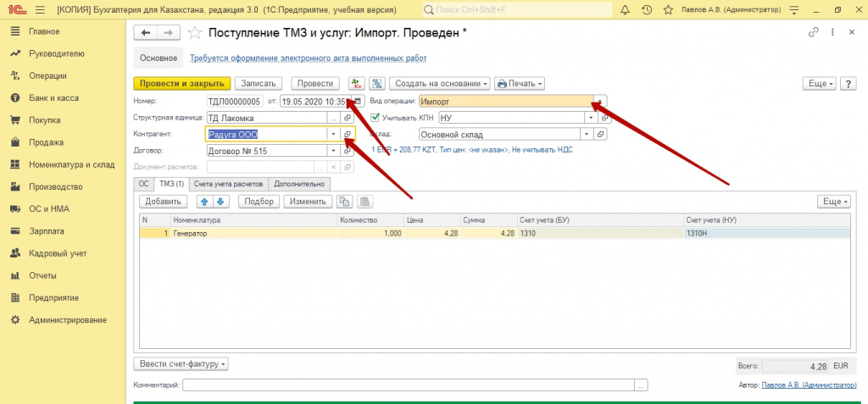Viewport: 868px width, 404px height.
Task: Toggle Учитывать КПН checkbox
Action: tap(376, 118)
